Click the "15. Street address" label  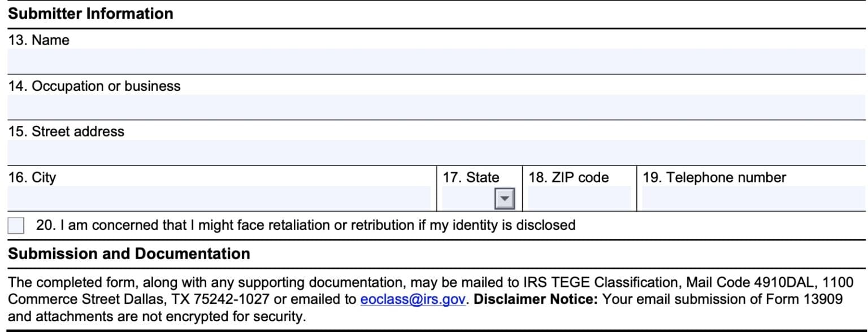[x=66, y=132]
